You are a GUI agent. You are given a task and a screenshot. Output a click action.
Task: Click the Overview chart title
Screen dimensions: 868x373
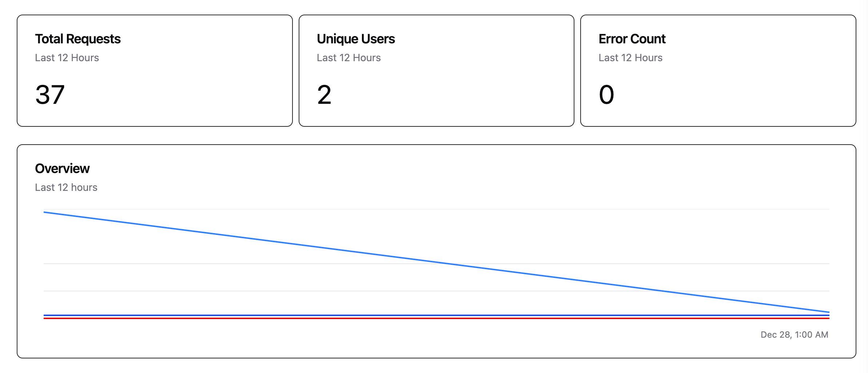pos(62,169)
